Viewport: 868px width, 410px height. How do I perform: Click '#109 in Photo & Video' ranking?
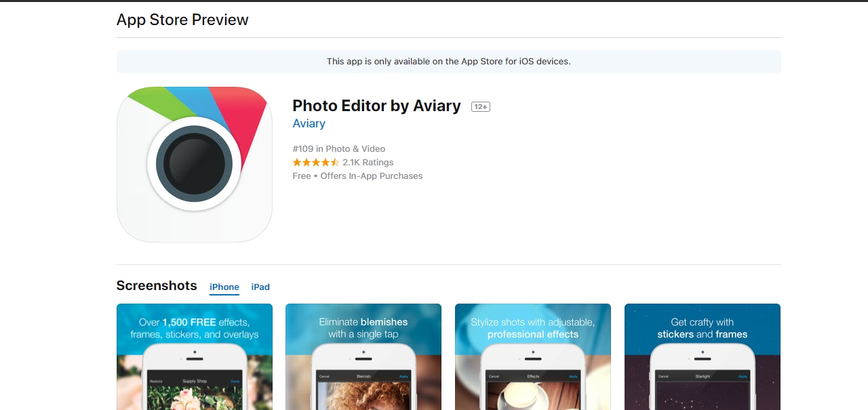pos(339,148)
